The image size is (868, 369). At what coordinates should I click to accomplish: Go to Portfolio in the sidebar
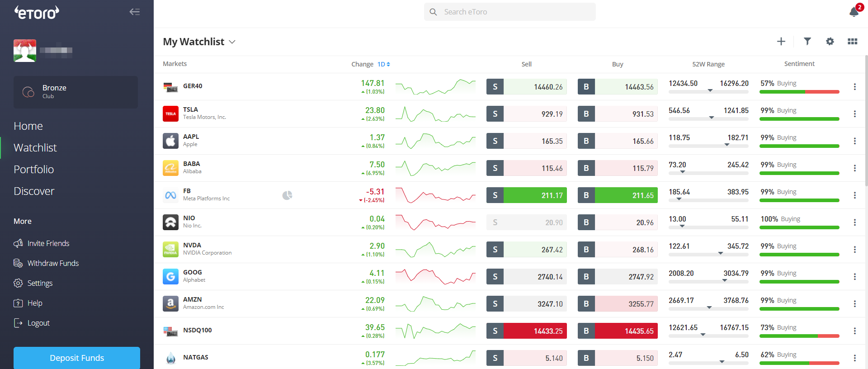(34, 170)
